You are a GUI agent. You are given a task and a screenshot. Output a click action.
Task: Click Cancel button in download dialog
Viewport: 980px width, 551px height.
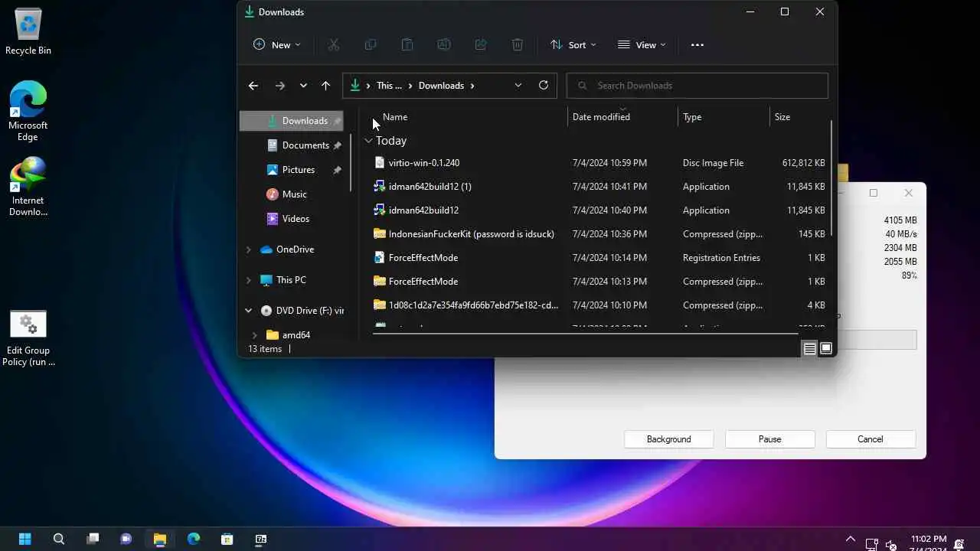click(x=871, y=439)
